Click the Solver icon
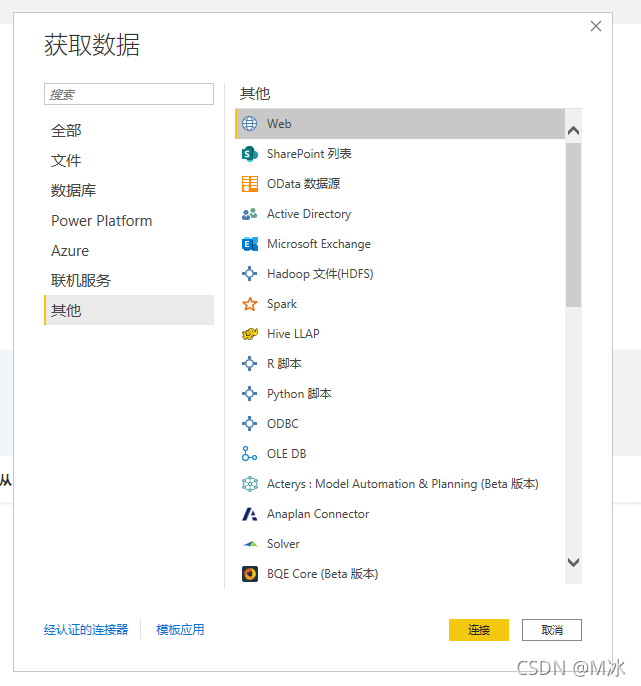The image size is (641, 686). click(250, 544)
